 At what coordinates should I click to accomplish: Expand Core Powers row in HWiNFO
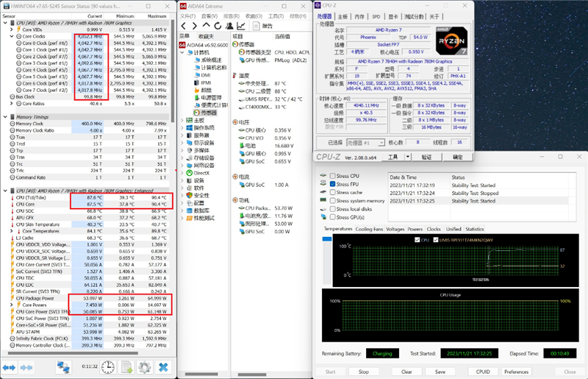pos(12,305)
